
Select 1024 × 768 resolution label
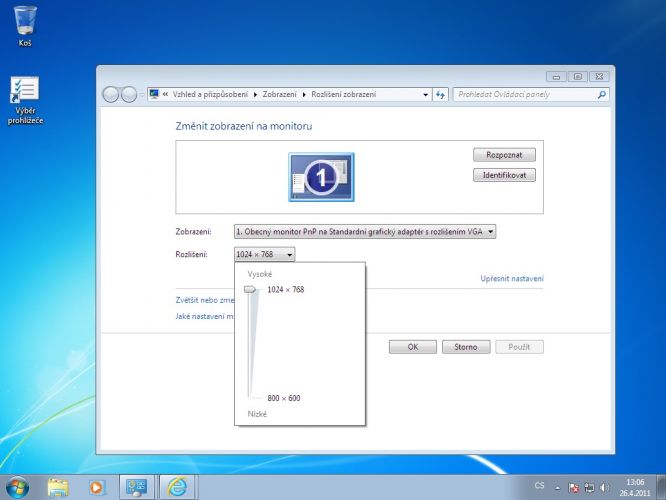coord(286,289)
